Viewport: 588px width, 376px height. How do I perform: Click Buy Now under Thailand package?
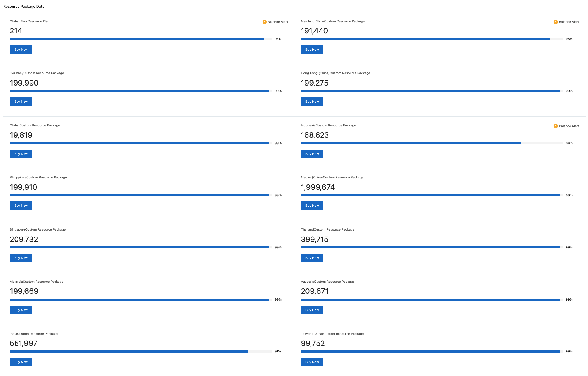312,258
